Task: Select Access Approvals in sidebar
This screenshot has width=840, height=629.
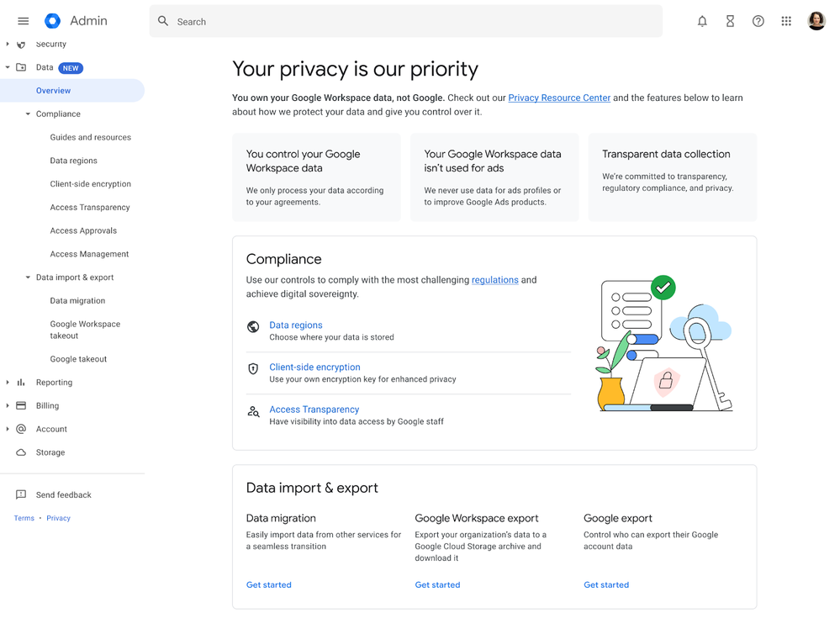Action: (83, 230)
